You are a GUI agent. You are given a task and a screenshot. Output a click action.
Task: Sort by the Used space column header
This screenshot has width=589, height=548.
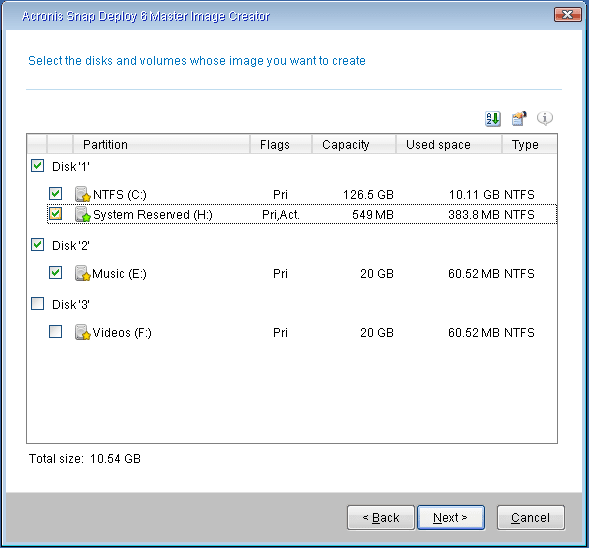tap(449, 144)
